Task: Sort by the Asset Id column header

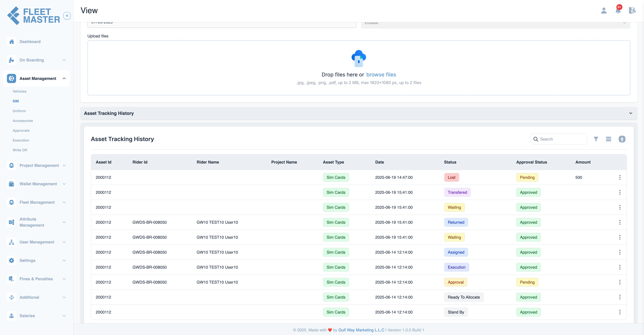Action: coord(104,162)
